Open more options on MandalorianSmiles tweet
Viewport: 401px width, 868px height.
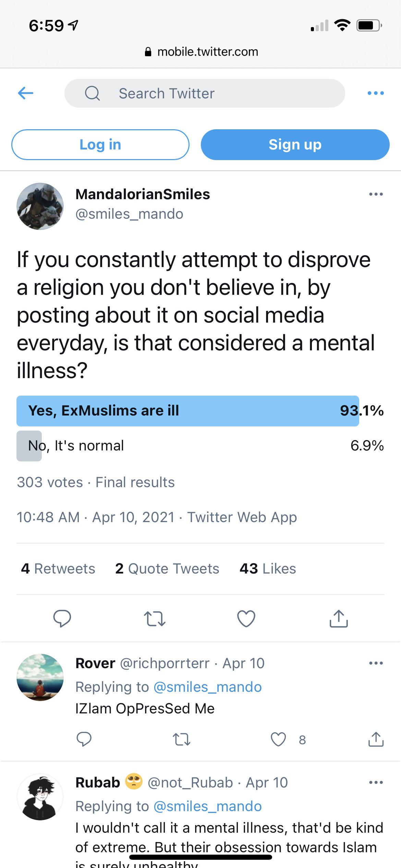click(376, 194)
